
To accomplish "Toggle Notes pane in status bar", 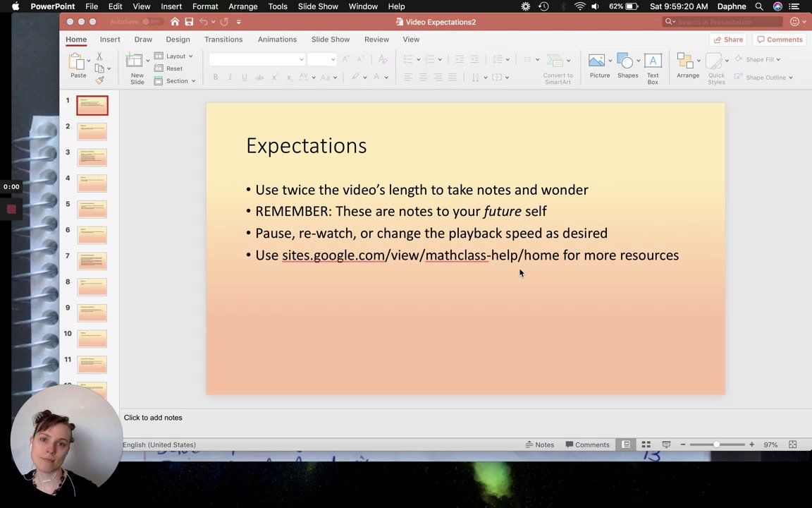I will (540, 445).
